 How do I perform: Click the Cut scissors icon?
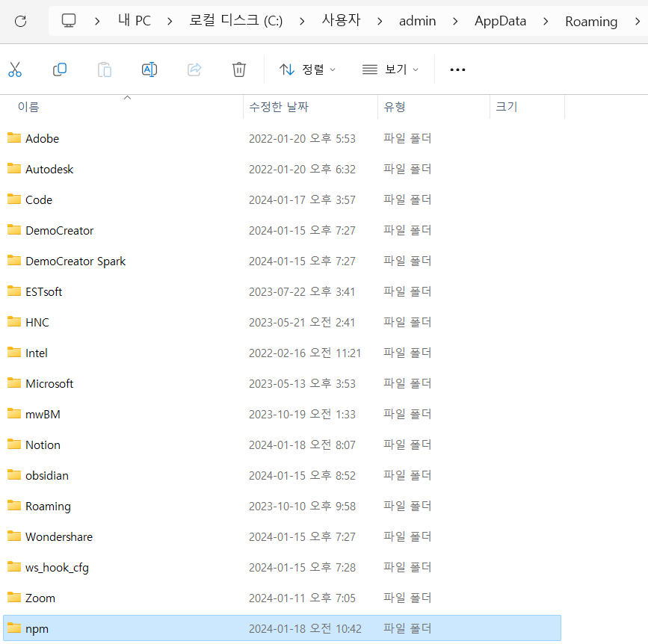tap(15, 69)
